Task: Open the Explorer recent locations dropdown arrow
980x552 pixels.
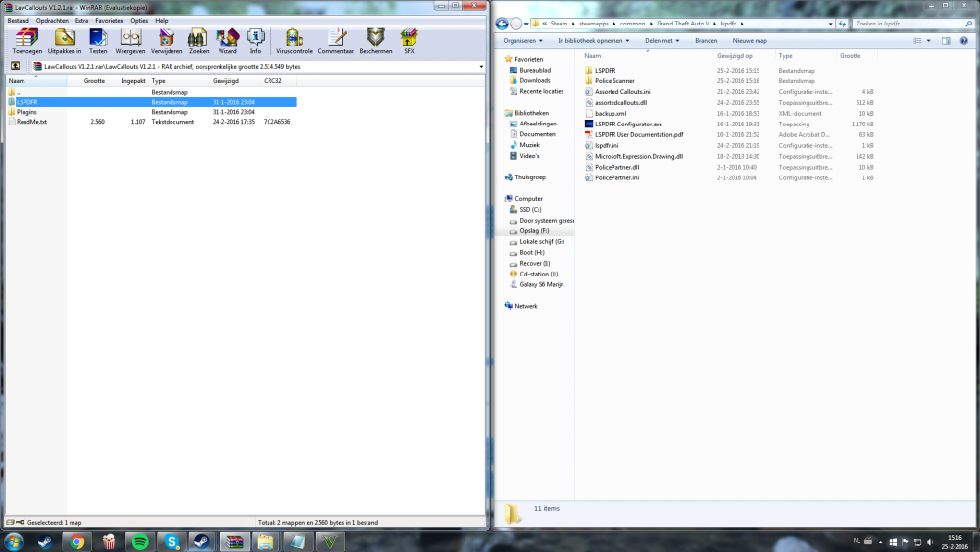Action: coord(526,24)
